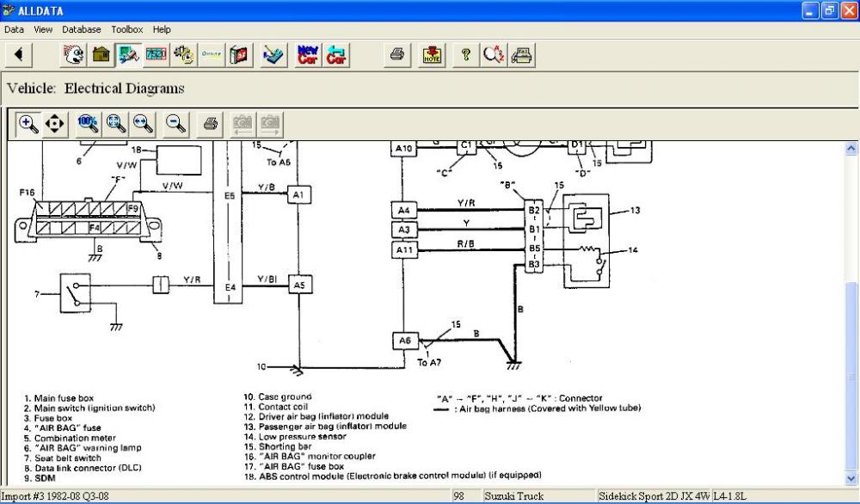Click the fit-width zoom icon
The image size is (860, 504).
[x=144, y=124]
